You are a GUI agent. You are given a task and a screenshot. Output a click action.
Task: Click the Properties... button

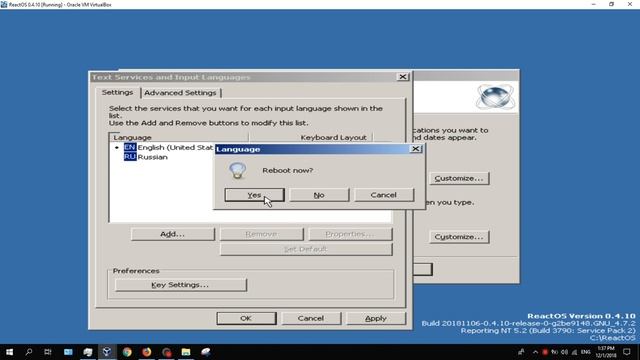351,234
